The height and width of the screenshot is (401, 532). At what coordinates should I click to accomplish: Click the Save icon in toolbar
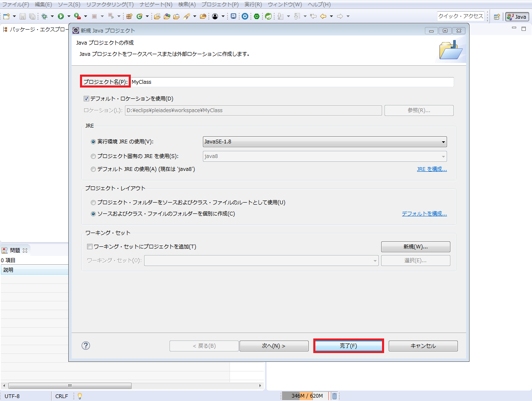[x=22, y=16]
